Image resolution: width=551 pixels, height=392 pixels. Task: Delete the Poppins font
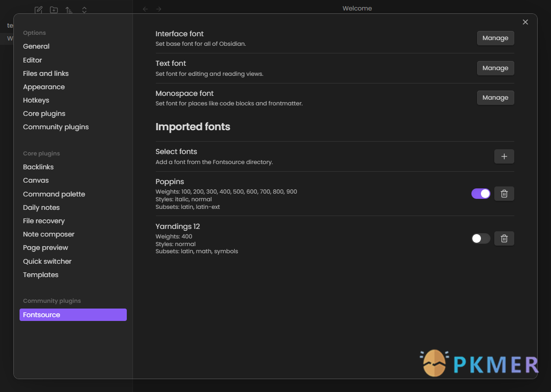[504, 194]
